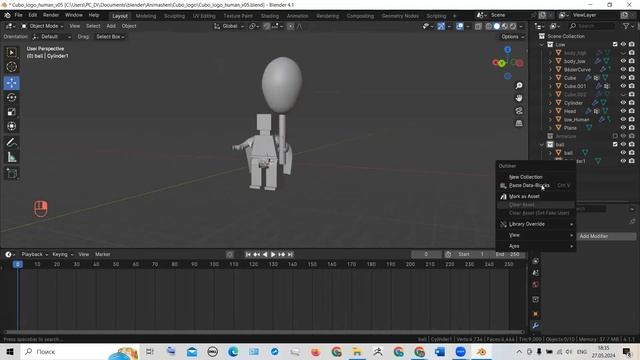The height and width of the screenshot is (360, 640).
Task: Click the Add Modifier button
Action: pos(606,236)
